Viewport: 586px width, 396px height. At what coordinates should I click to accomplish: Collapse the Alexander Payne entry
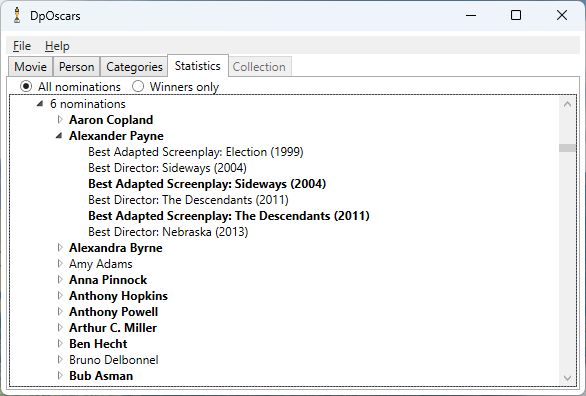tap(59, 136)
